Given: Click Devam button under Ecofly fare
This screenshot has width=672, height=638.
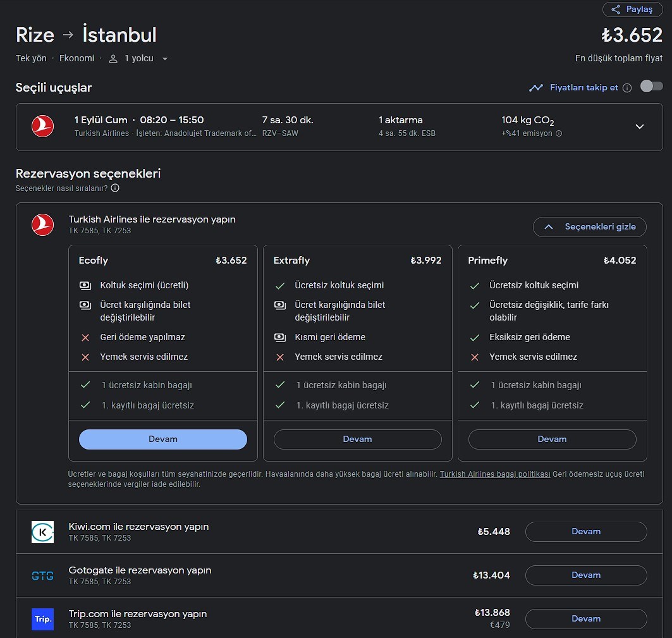Looking at the screenshot, I should tap(163, 439).
